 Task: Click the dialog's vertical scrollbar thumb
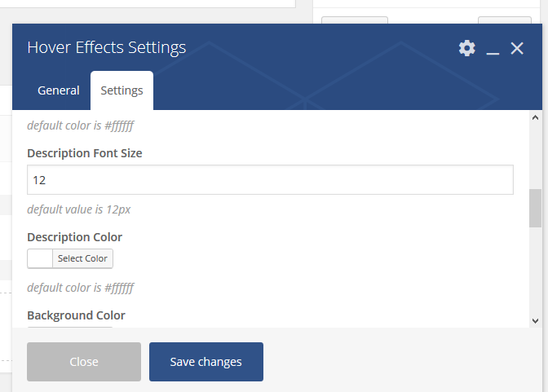pos(535,209)
